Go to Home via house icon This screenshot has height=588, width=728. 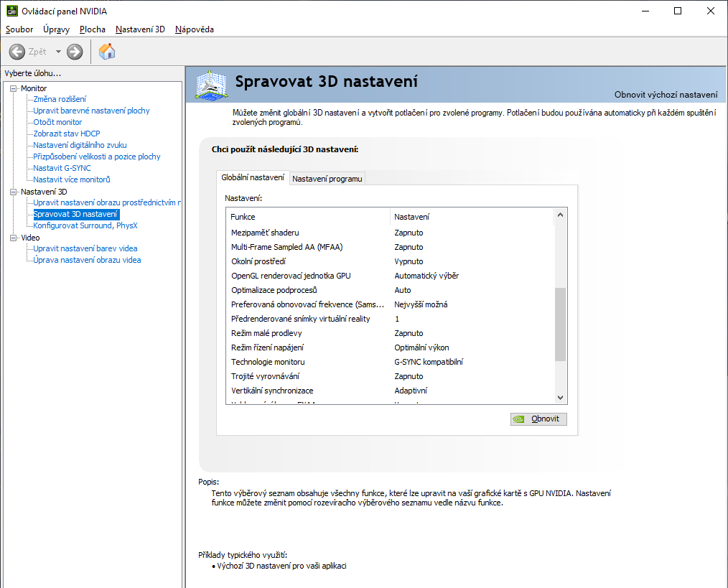(x=107, y=52)
